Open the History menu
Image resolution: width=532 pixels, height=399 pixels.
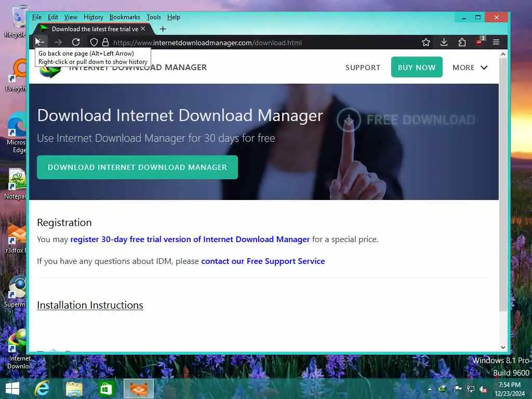coord(94,17)
